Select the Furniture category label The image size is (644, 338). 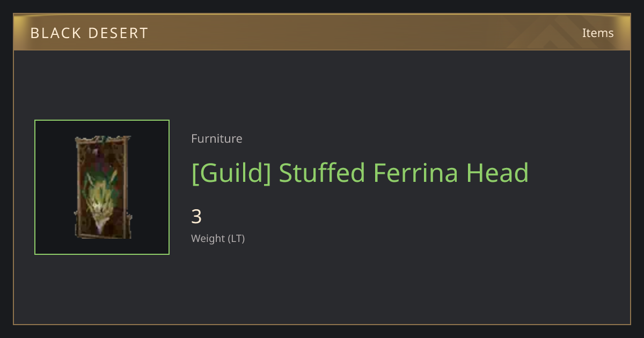[x=217, y=138]
